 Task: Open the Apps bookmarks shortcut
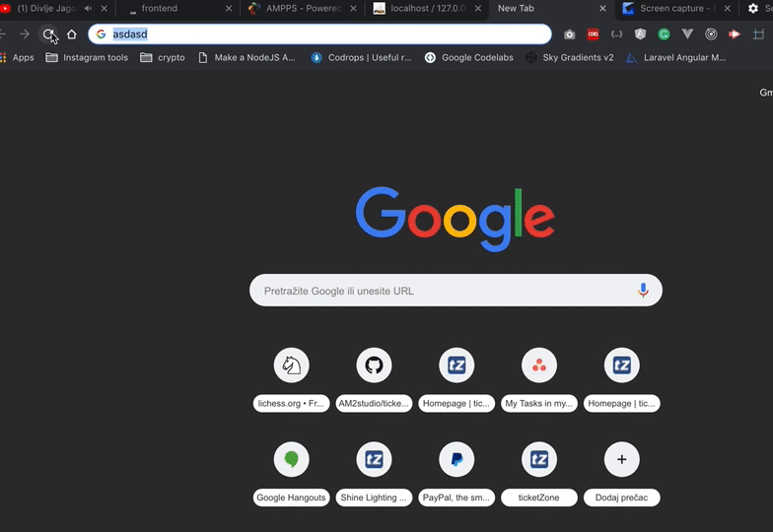[18, 57]
